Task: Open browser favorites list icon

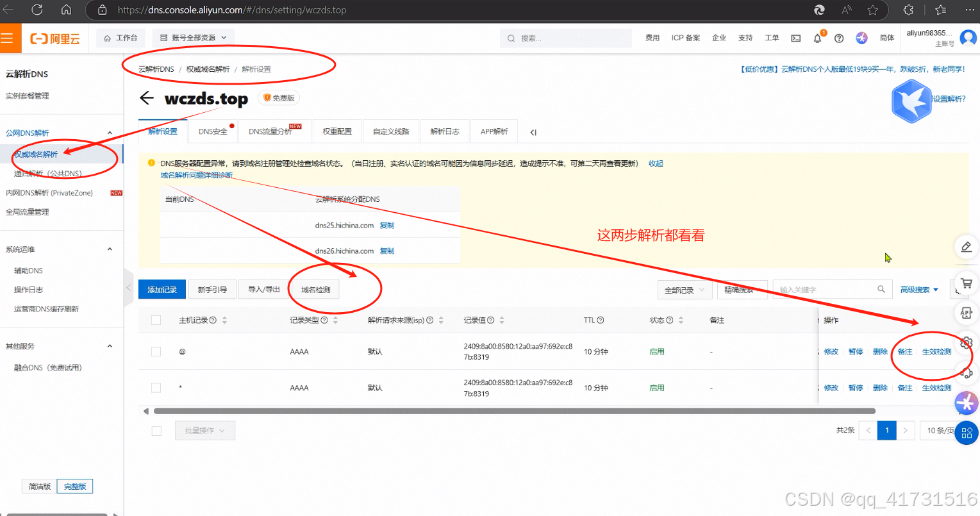Action: pos(940,10)
